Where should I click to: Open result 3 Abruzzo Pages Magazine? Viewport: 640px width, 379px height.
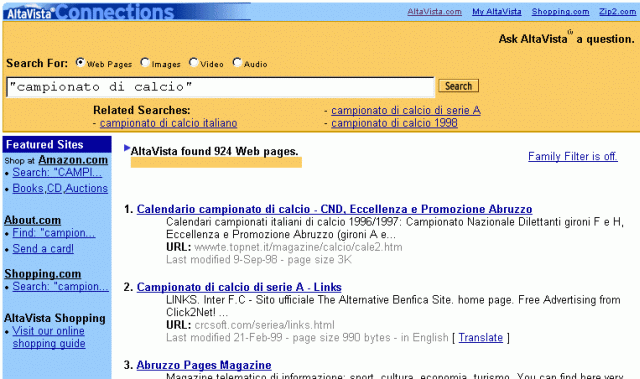pos(204,365)
